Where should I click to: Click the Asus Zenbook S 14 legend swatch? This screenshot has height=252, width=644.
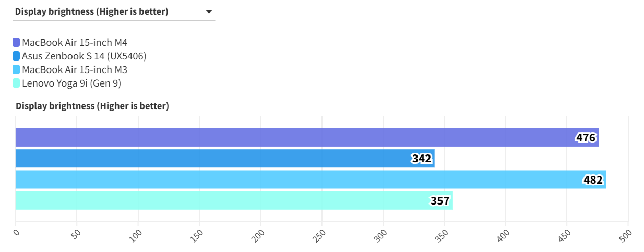(x=16, y=56)
